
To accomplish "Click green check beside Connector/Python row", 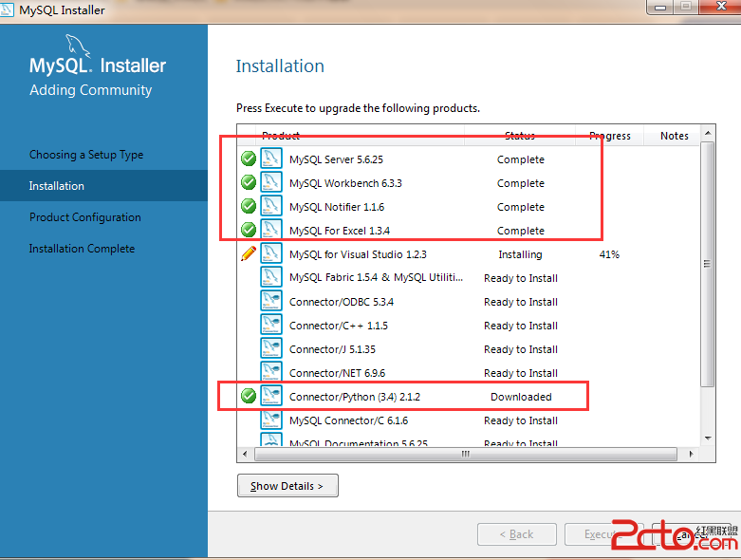I will click(249, 396).
